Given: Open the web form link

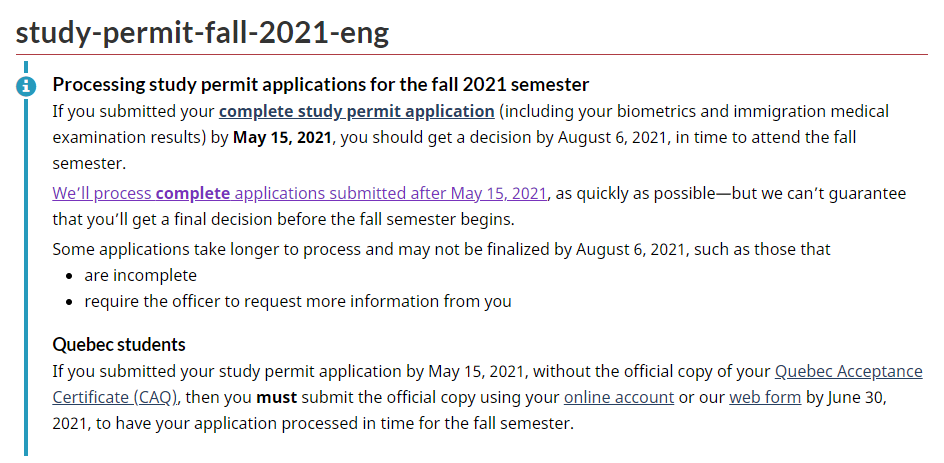Looking at the screenshot, I should click(x=765, y=397).
